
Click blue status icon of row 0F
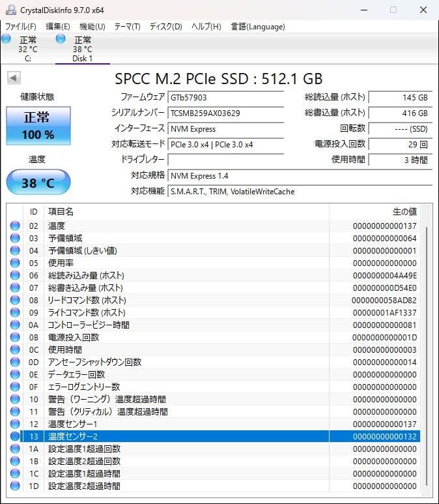[x=15, y=387]
